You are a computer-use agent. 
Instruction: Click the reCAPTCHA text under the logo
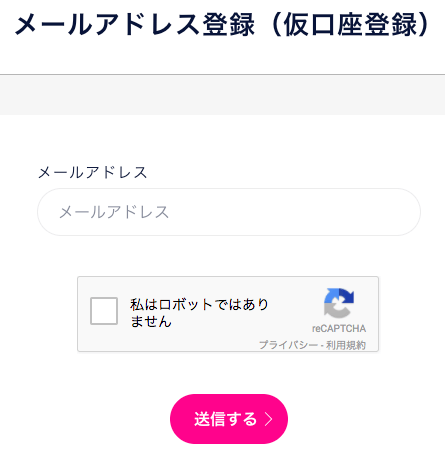339,328
